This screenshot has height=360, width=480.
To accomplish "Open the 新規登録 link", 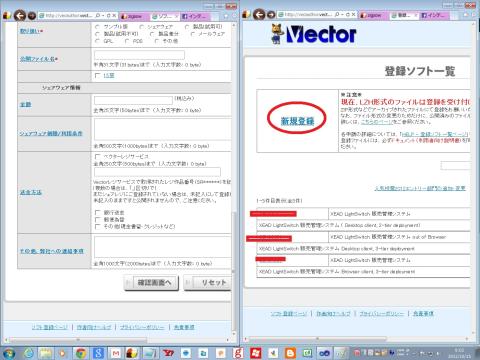I will coord(297,121).
